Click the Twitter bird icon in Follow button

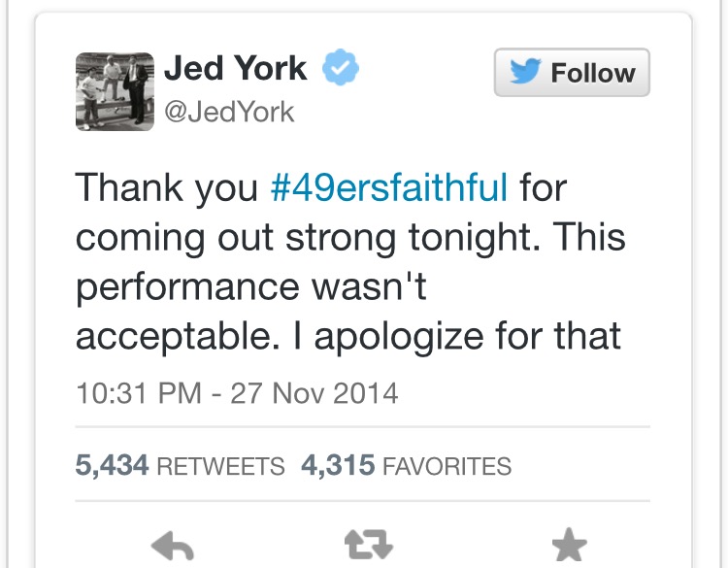coord(525,73)
